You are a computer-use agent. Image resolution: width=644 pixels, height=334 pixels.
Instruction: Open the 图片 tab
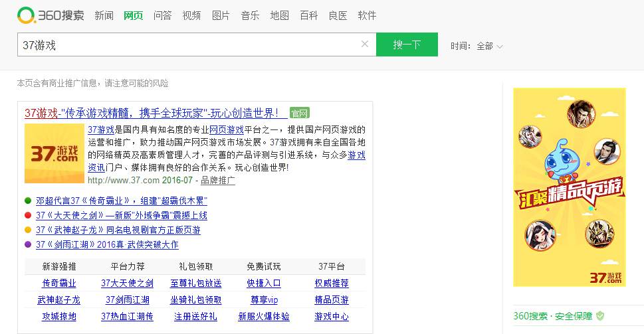click(x=221, y=15)
